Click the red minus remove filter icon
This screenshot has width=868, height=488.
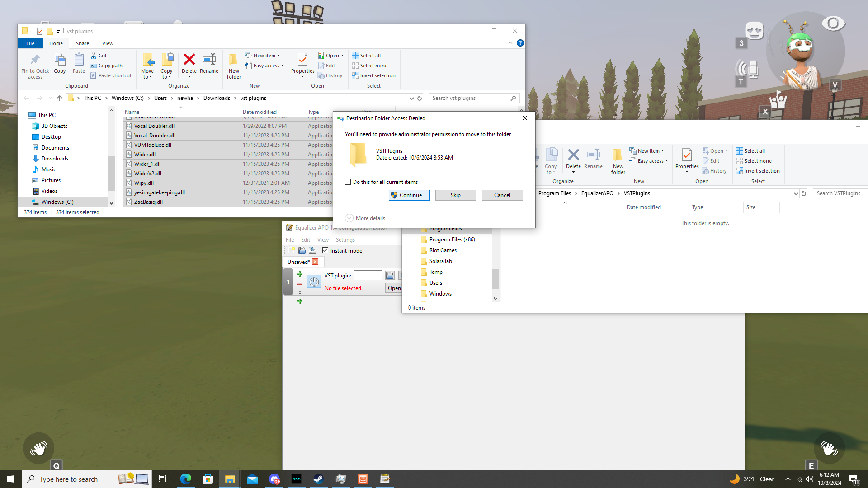click(x=300, y=284)
